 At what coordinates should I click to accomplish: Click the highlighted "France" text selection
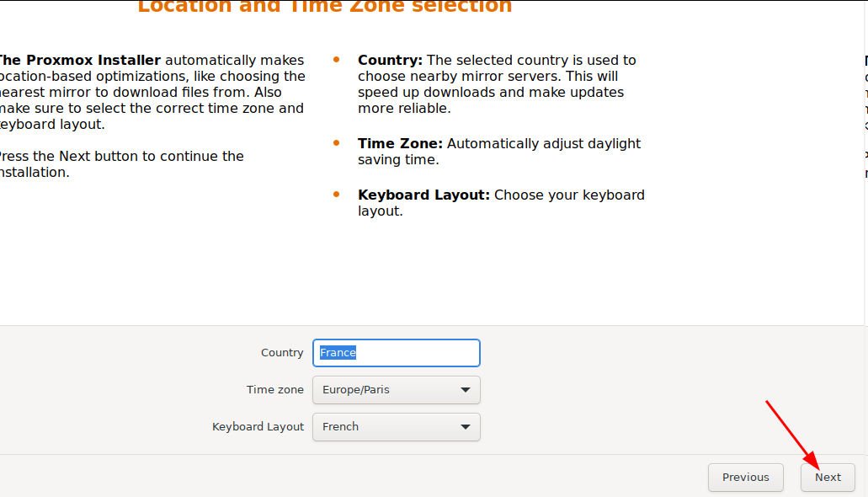[x=338, y=353]
